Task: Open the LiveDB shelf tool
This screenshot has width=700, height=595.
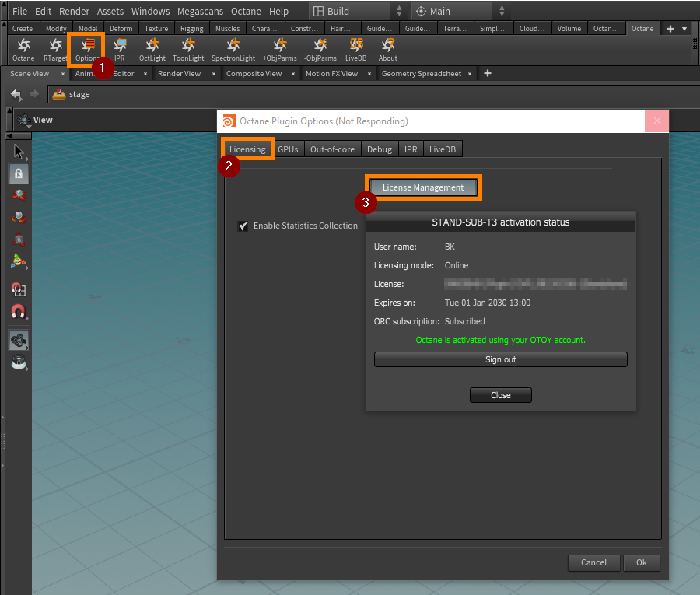Action: tap(355, 49)
